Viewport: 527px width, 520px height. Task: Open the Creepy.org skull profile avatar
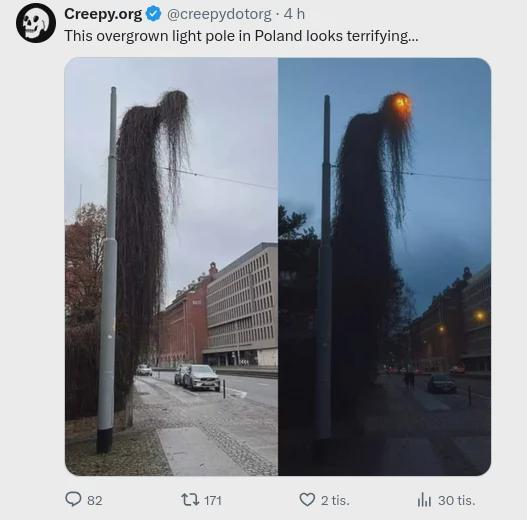pyautogui.click(x=36, y=23)
